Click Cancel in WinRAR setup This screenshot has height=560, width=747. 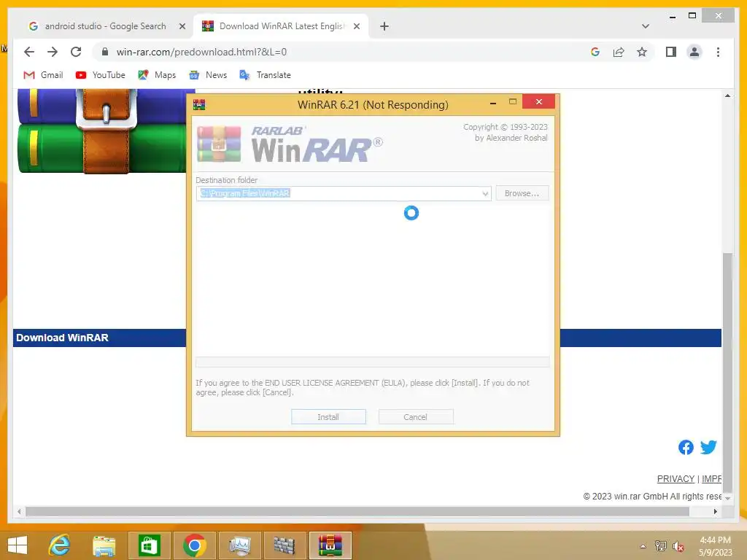coord(415,416)
